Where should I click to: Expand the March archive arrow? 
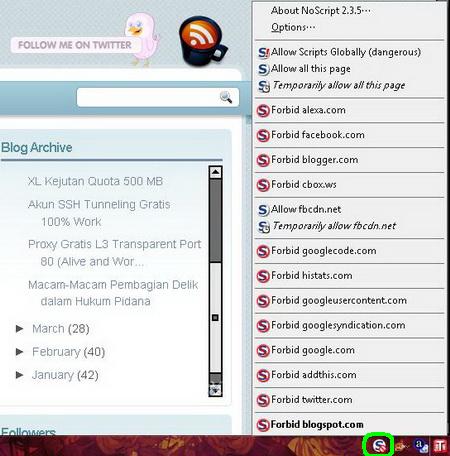tap(20, 329)
